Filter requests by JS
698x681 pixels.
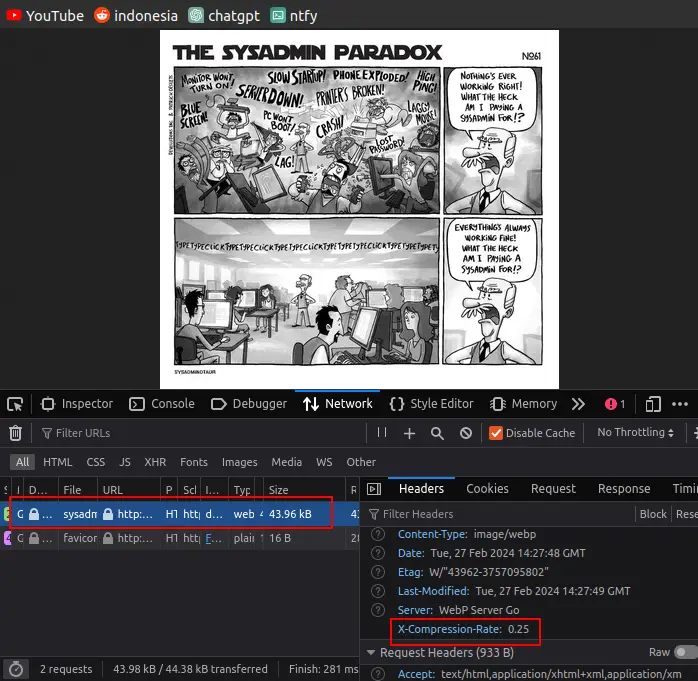[x=125, y=462]
